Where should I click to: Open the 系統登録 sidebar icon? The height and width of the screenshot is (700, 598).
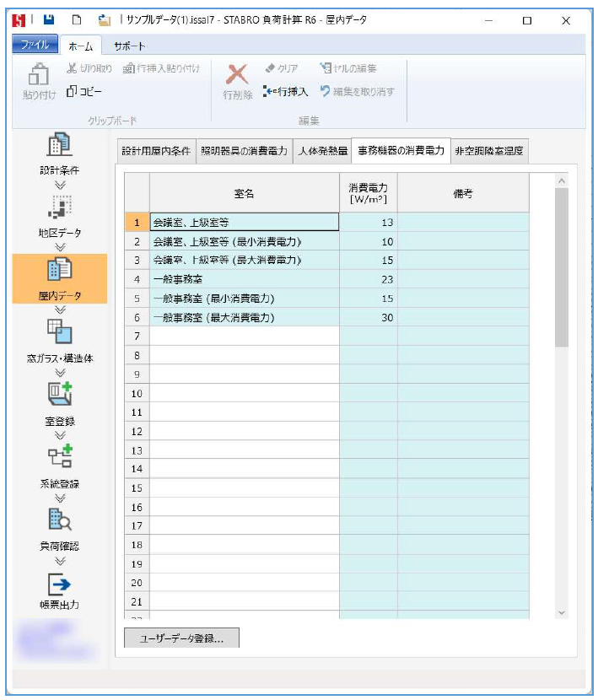click(59, 457)
